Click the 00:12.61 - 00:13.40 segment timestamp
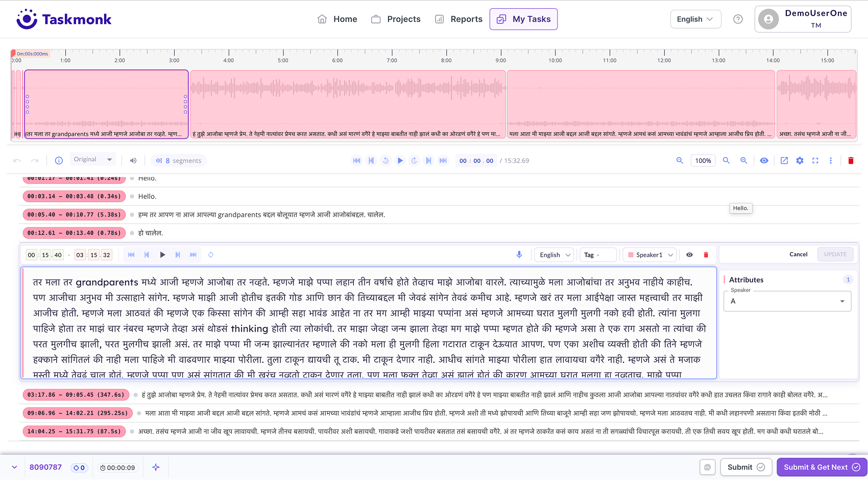 (x=74, y=233)
